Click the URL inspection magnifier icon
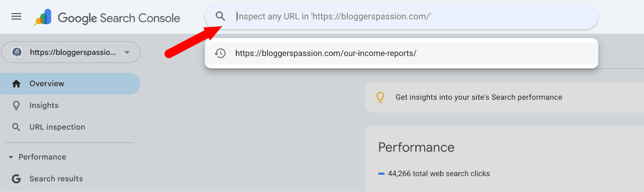The width and height of the screenshot is (644, 192). [x=16, y=127]
